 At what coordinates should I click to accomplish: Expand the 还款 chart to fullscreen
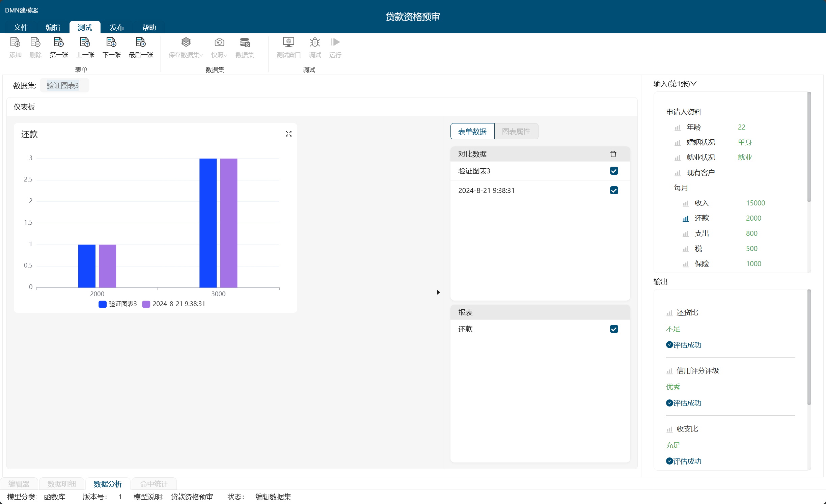click(x=288, y=134)
